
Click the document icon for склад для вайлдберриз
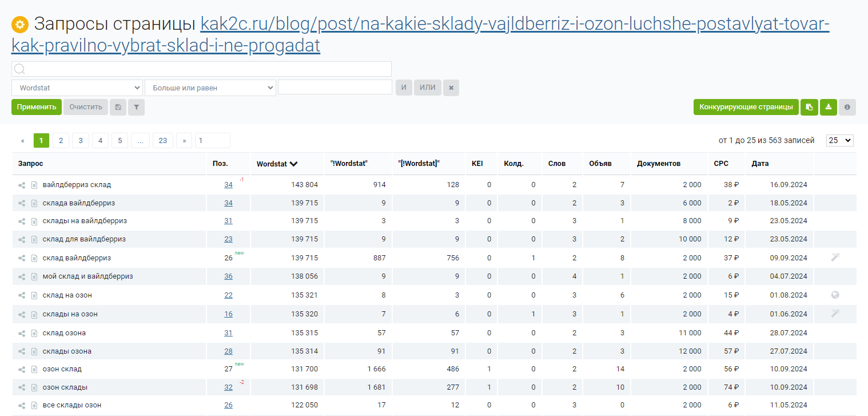point(34,239)
